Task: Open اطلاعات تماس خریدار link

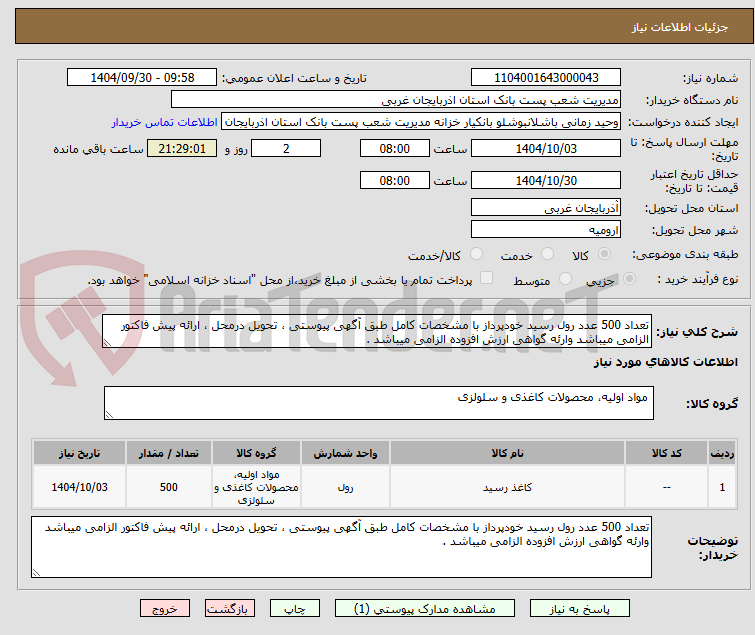Action: point(165,122)
